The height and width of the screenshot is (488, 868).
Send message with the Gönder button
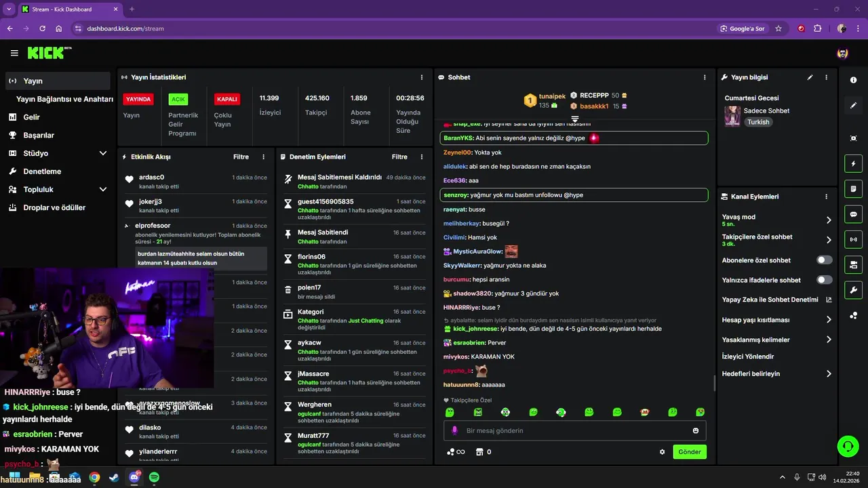click(690, 452)
